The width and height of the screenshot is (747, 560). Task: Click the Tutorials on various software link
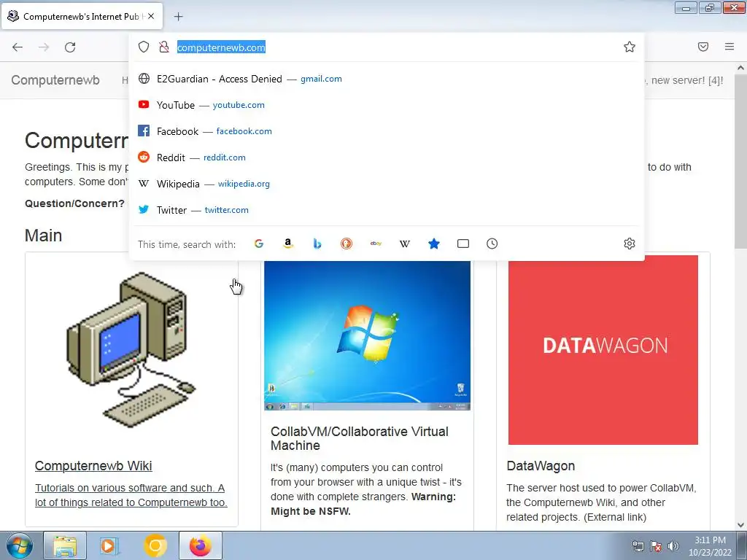(131, 495)
